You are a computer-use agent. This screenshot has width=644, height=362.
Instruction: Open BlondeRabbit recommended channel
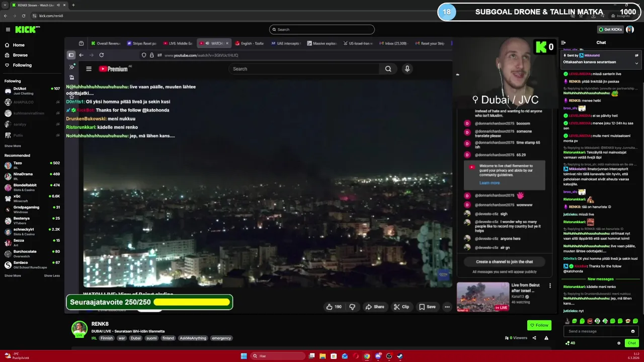coord(32,188)
